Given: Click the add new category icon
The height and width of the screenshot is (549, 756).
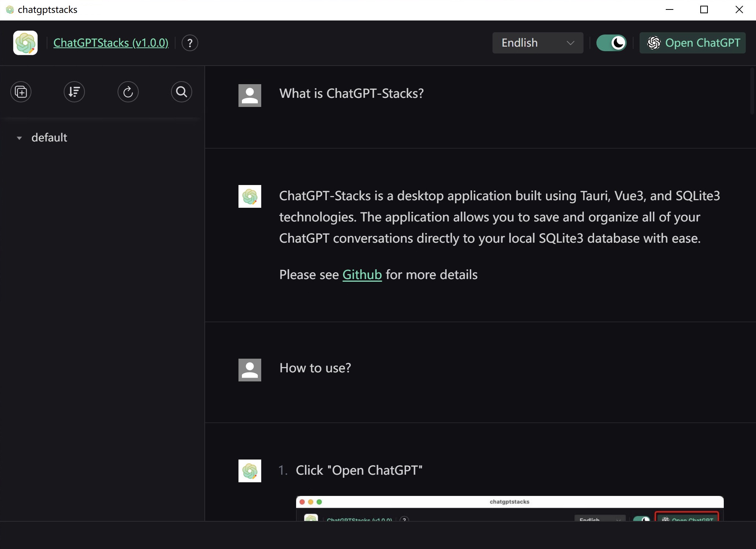Looking at the screenshot, I should point(21,92).
